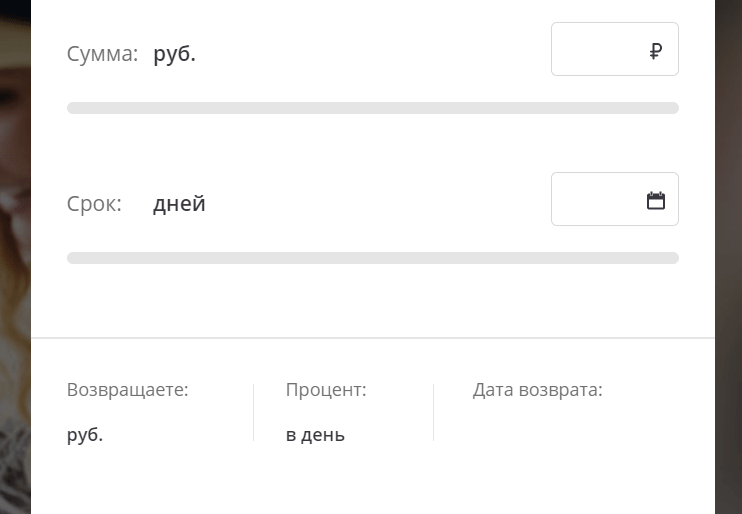Image resolution: width=742 pixels, height=514 pixels.
Task: Click the dark background strip on the right
Action: pos(728,250)
